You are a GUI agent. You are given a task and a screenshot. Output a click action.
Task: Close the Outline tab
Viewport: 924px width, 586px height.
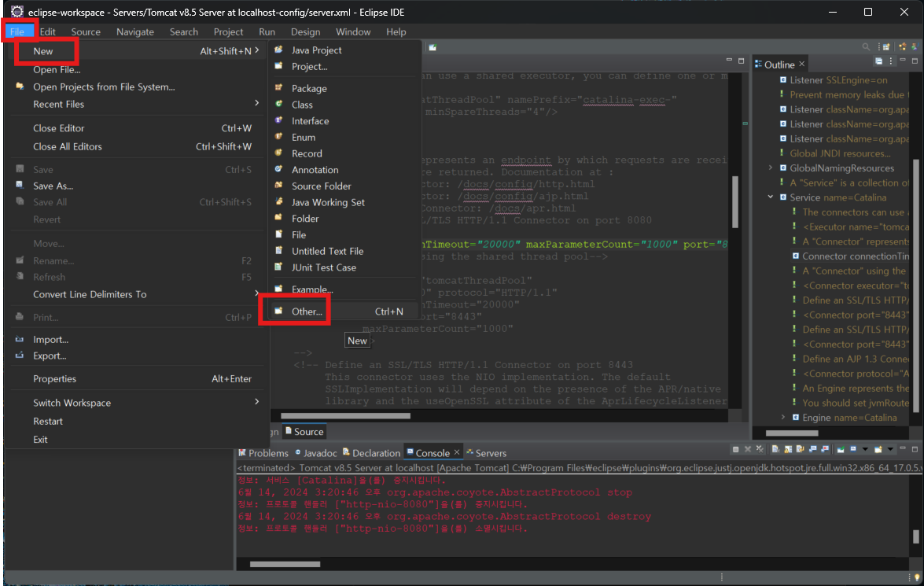[802, 64]
